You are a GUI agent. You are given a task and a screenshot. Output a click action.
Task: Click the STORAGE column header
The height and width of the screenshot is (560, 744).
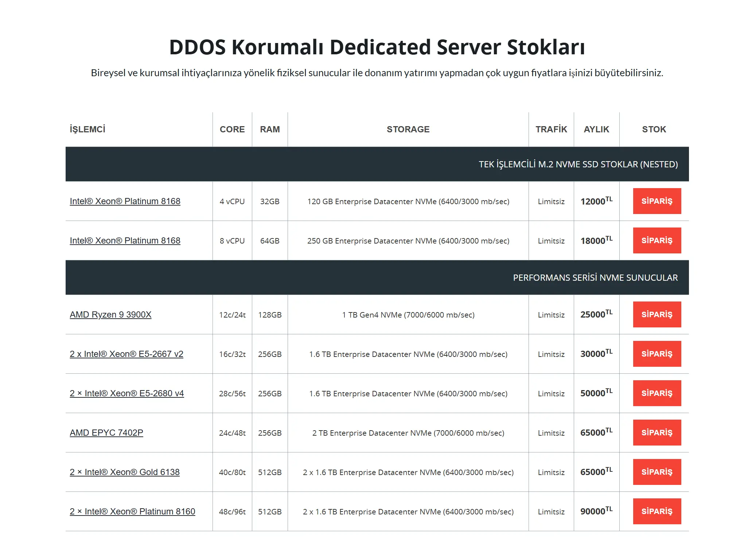coord(408,129)
